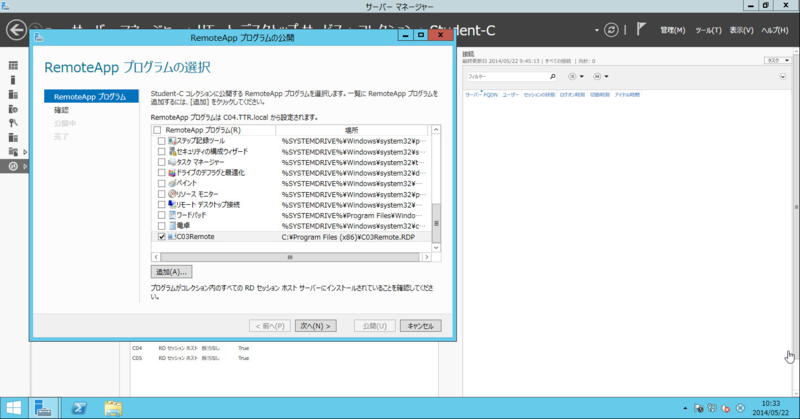This screenshot has height=419, width=800.
Task: Select the highlighted Remote Desktop Services sidebar icon
Action: click(x=13, y=166)
